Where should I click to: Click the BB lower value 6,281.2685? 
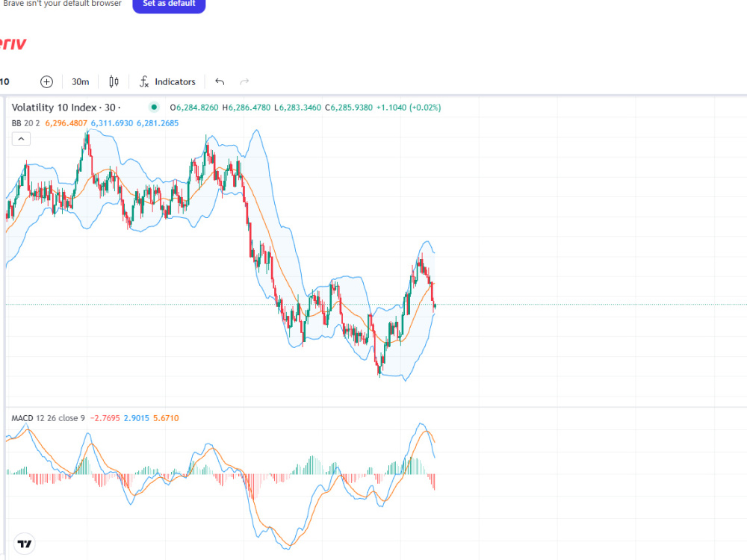(x=158, y=123)
